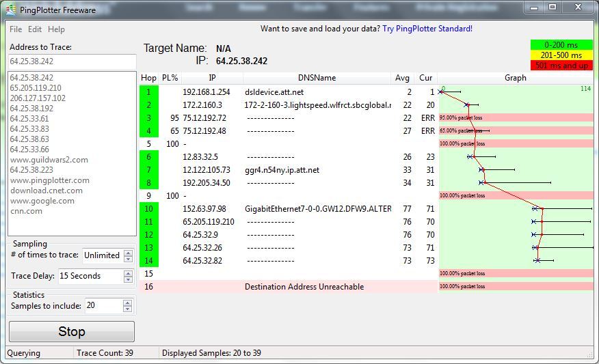Minimize the PingPlotter window
The image size is (599, 364).
pos(534,8)
